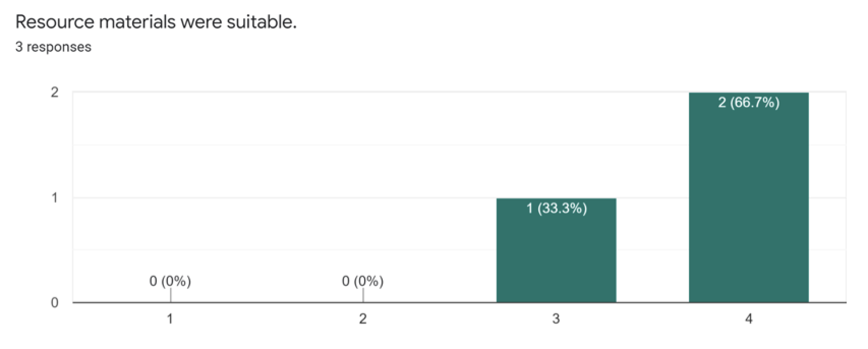
Task: Click x-axis label 2
Action: coord(363,319)
